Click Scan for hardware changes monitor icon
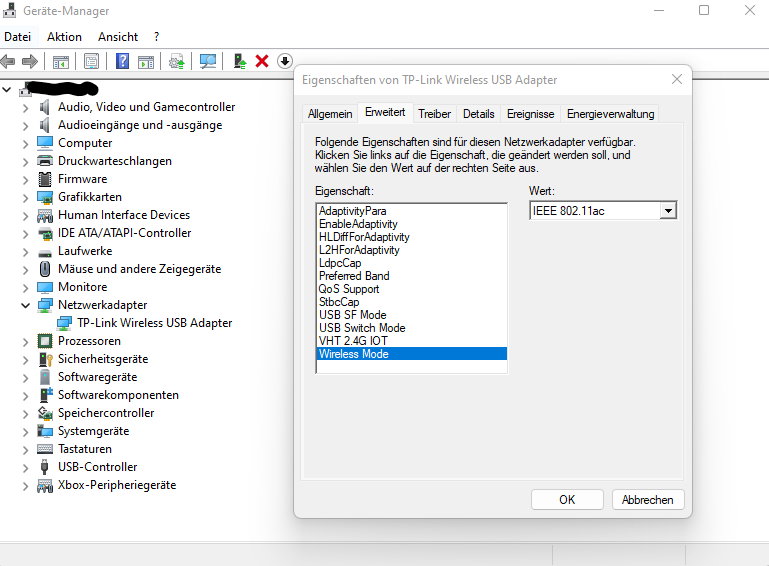 208,61
